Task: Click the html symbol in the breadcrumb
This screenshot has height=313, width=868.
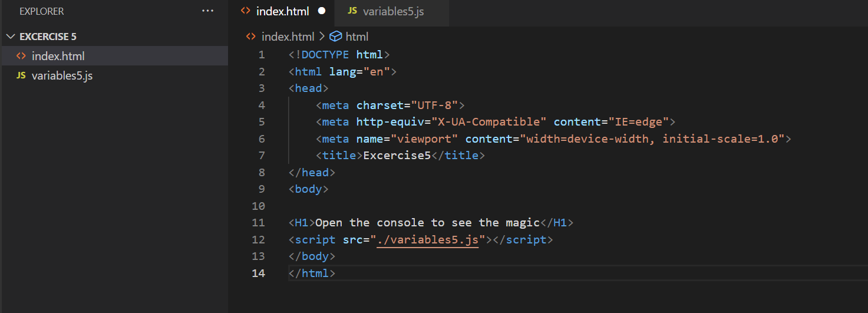Action: click(357, 37)
